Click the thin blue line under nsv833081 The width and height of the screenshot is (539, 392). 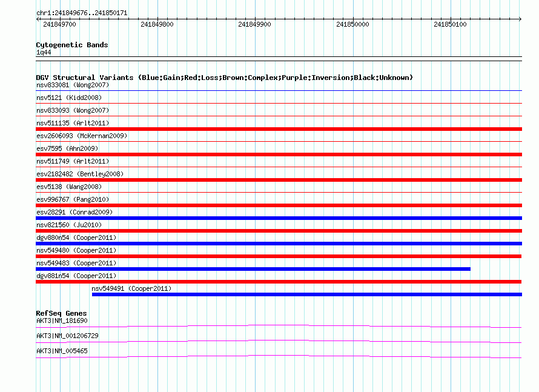279,90
